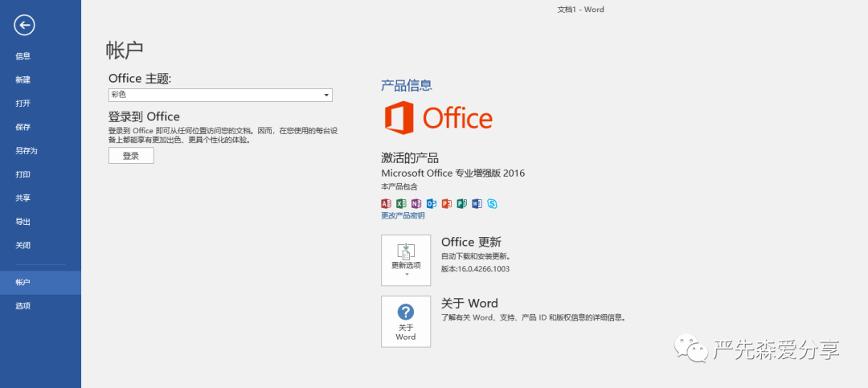Screen dimensions: 868x388
Task: Click the Microsoft Office 专业增强版 2016 text
Action: coord(452,174)
